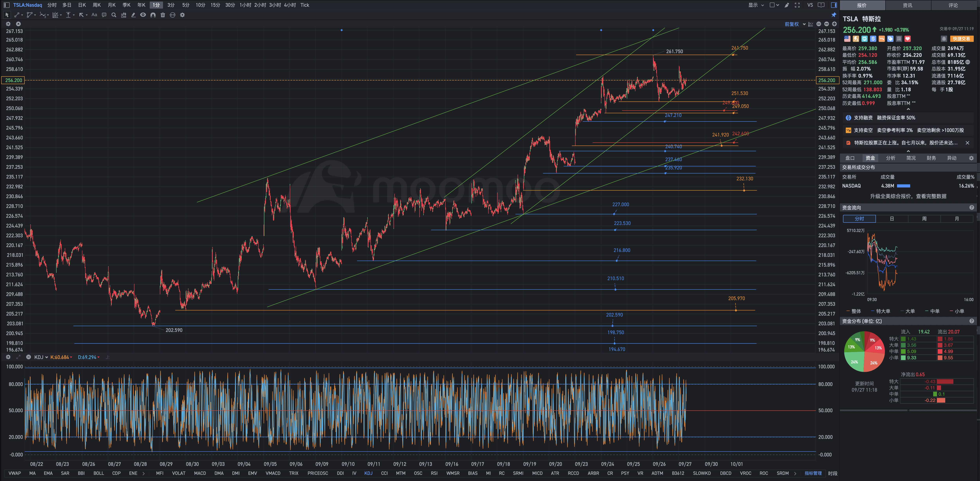Toggle the left sidebar panel icon

point(6,5)
